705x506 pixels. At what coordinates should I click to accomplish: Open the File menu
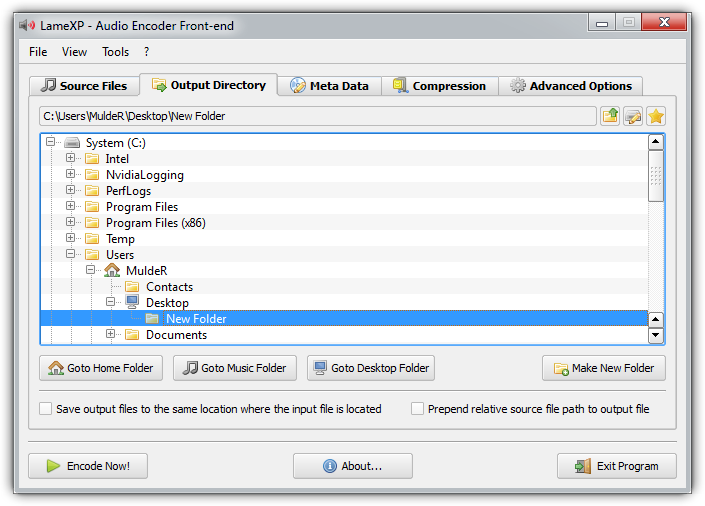(x=38, y=52)
